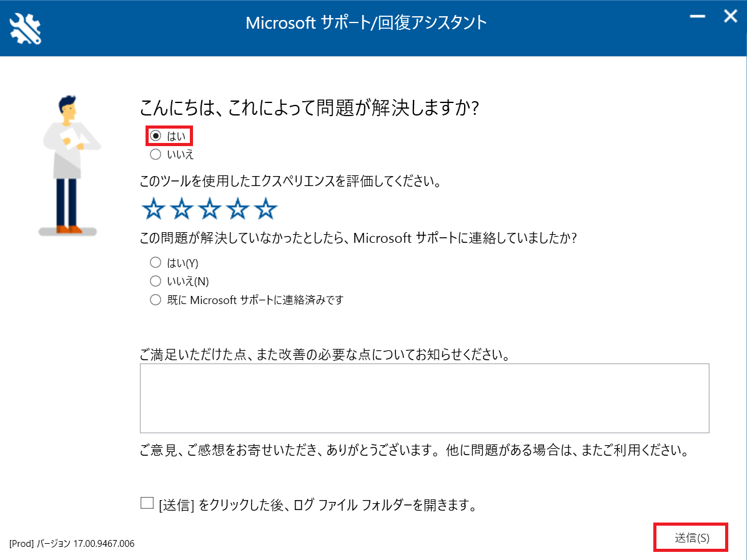
Task: Click the log folder checkbox label text
Action: [x=318, y=505]
